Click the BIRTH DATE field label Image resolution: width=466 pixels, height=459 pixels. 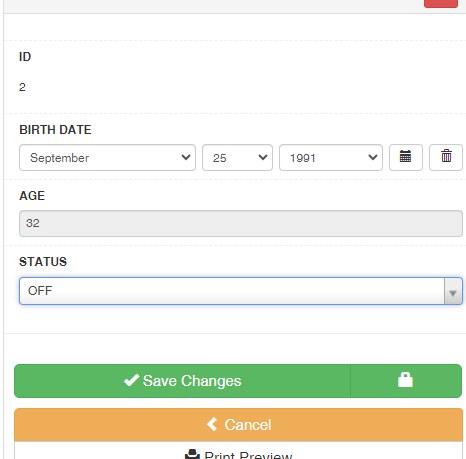coord(55,130)
